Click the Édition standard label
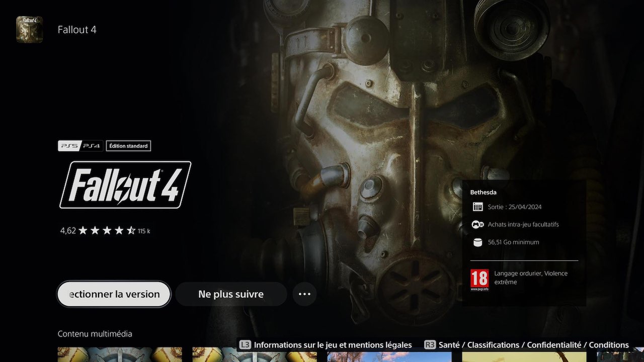Screen dimensions: 644x362 click(x=128, y=146)
